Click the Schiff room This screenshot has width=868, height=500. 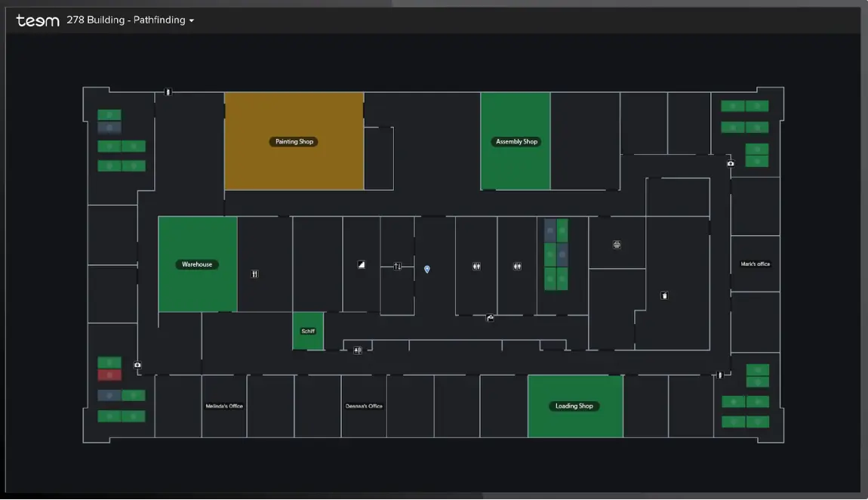[x=308, y=331]
